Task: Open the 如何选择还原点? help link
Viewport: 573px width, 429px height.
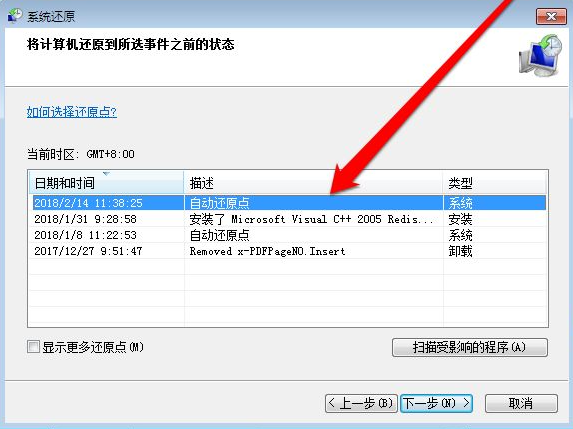Action: point(72,112)
